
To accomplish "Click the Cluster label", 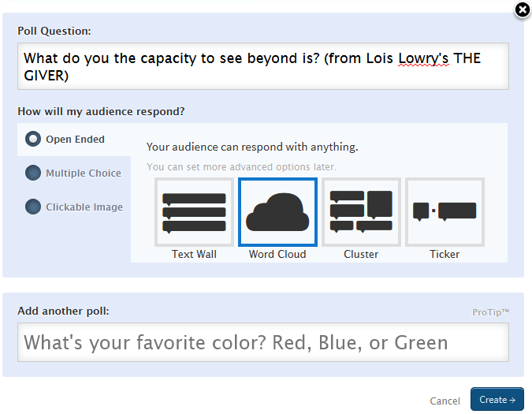I will pyautogui.click(x=361, y=254).
